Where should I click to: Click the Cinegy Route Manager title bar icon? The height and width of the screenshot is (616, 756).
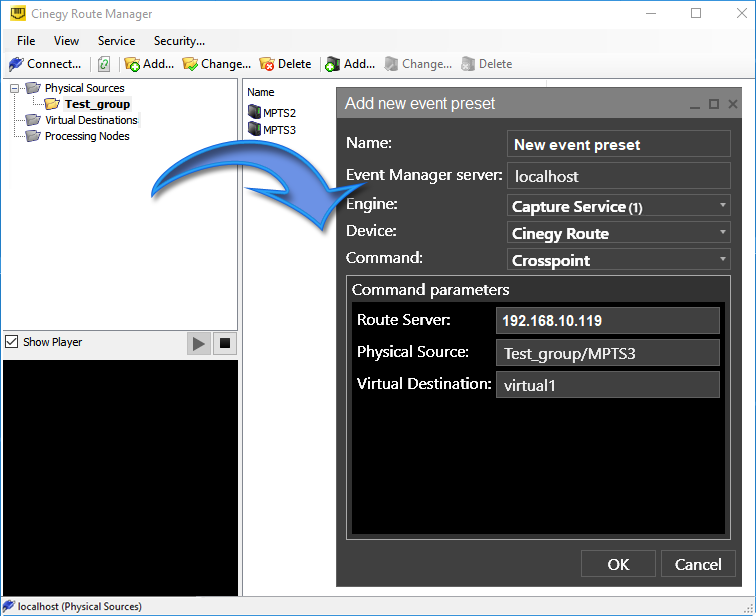tap(18, 13)
